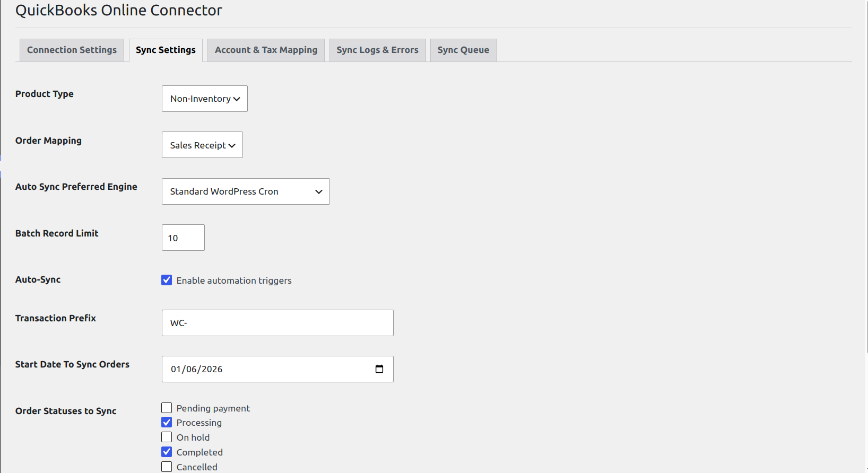Click the Batch Record Limit label
The height and width of the screenshot is (473, 868).
(57, 233)
